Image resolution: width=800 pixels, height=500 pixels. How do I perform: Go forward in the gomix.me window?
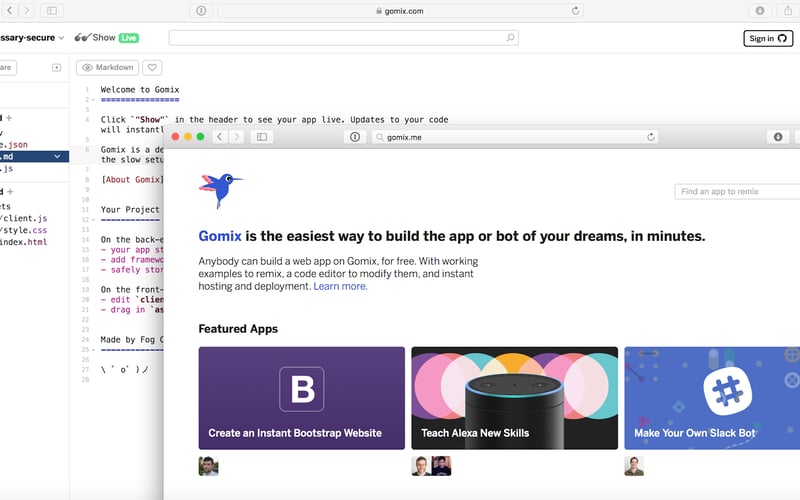click(x=236, y=137)
